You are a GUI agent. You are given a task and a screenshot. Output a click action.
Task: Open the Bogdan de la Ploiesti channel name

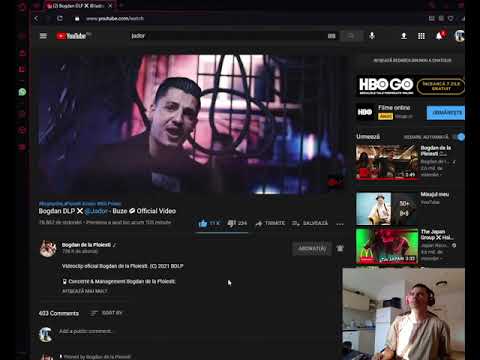[x=86, y=245]
